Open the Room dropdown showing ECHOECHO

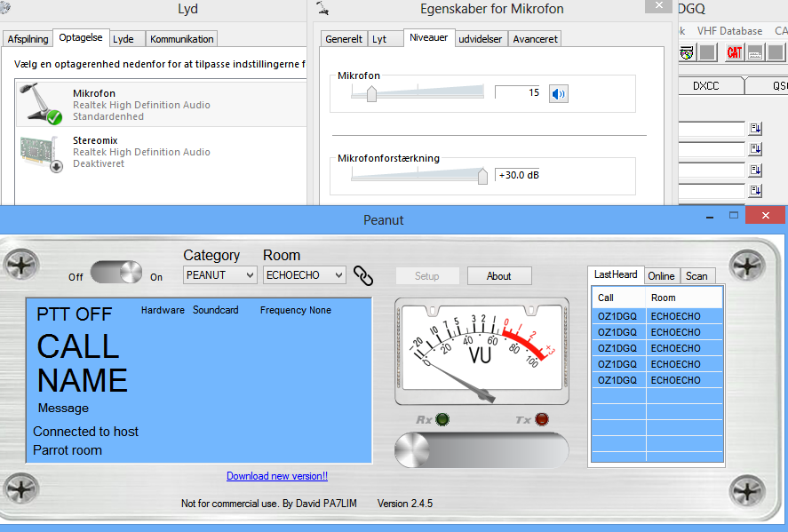305,275
